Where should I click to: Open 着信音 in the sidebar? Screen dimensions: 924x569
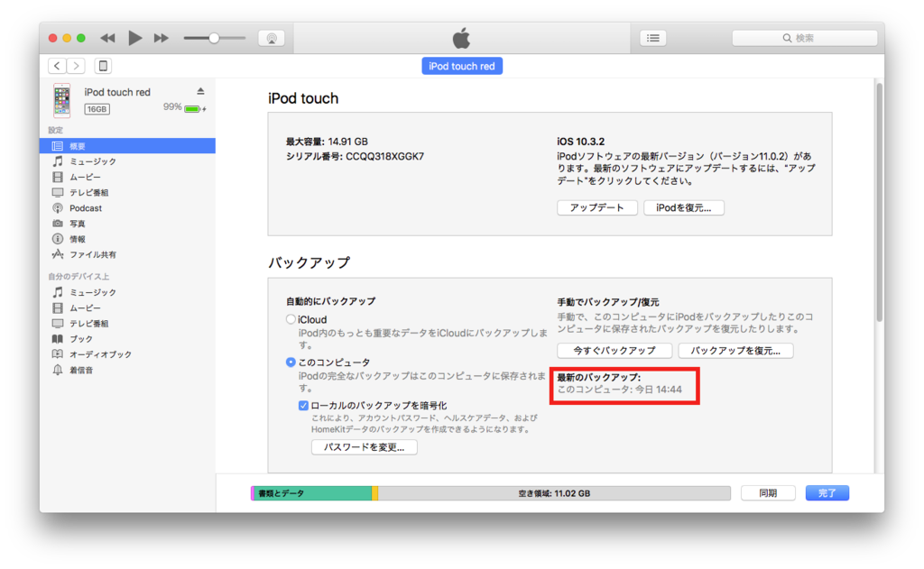tap(127, 370)
